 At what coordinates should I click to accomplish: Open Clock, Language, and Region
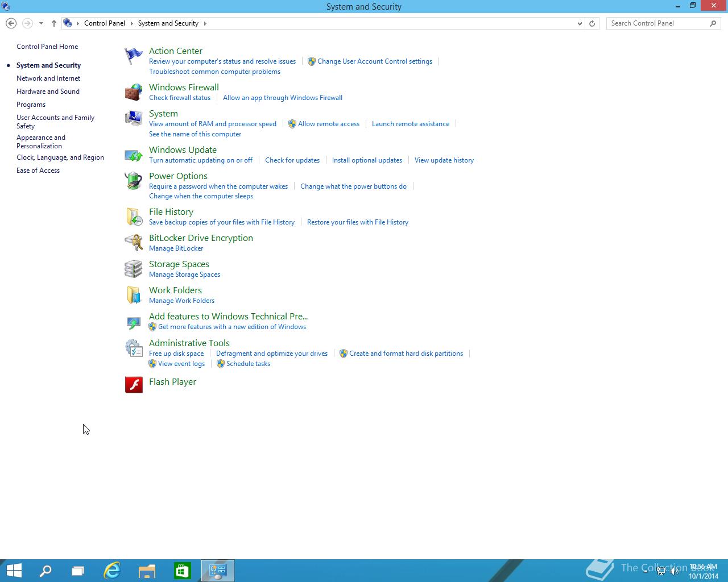[60, 157]
